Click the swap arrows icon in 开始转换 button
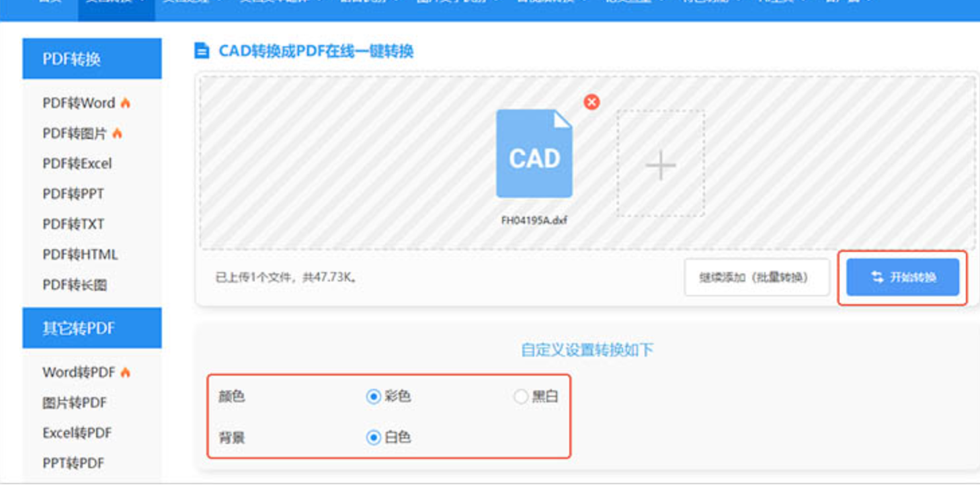This screenshot has height=489, width=980. (877, 277)
